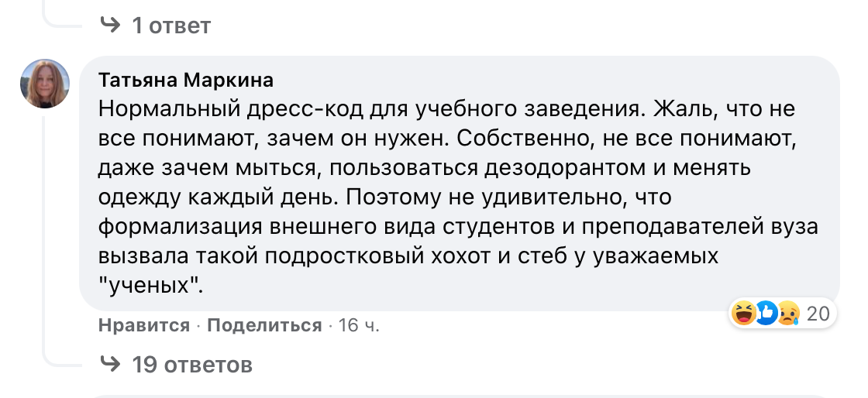The height and width of the screenshot is (398, 868).
Task: Open the "16 ч." comment timestamp
Action: (x=359, y=325)
